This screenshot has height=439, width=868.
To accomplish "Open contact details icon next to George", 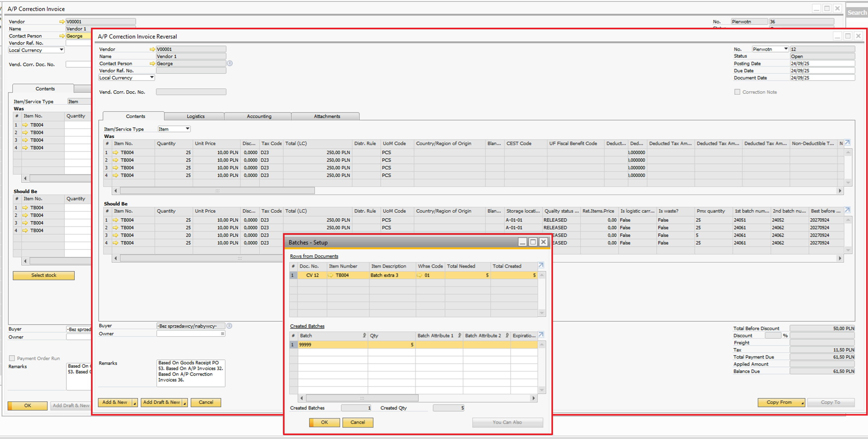I will coord(230,63).
